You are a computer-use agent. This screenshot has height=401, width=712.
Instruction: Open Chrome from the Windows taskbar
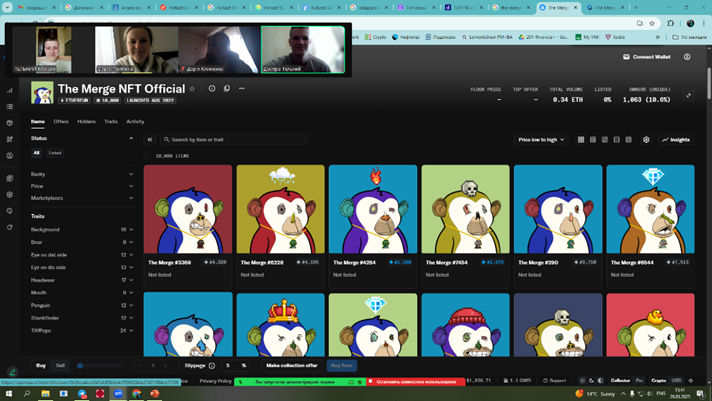click(136, 394)
